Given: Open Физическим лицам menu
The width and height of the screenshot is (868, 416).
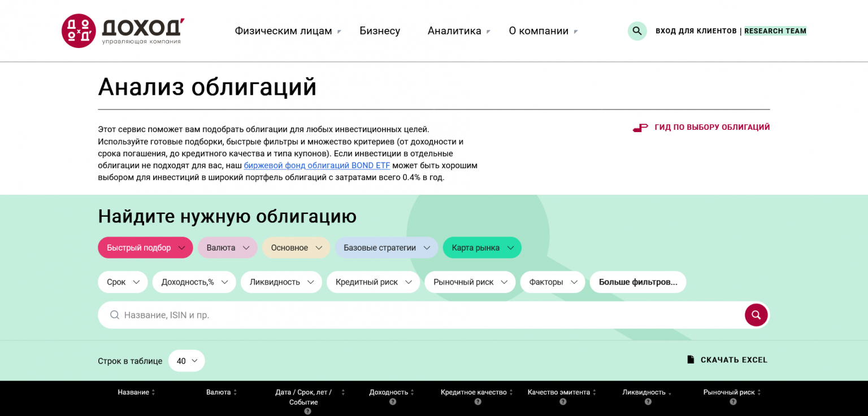Looking at the screenshot, I should (288, 31).
